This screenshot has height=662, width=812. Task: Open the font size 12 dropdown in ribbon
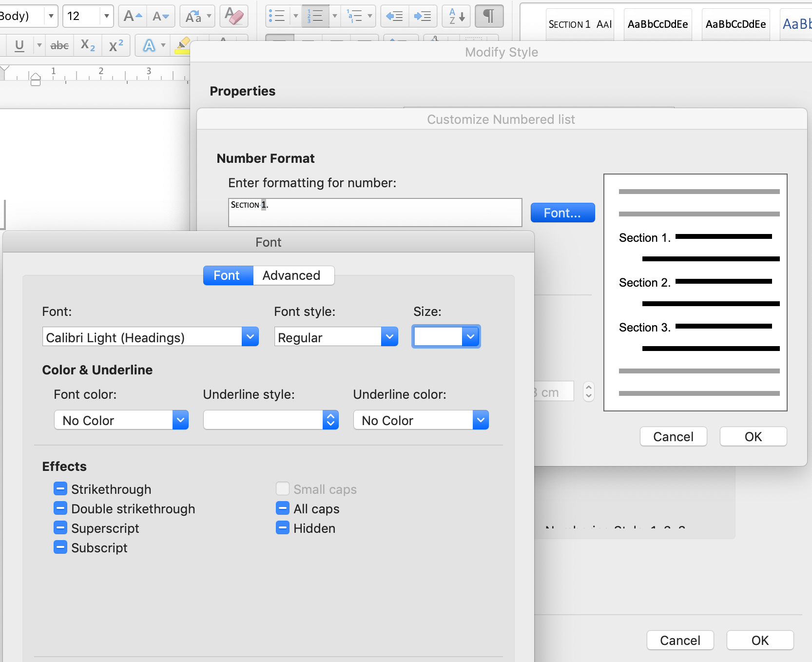[106, 16]
